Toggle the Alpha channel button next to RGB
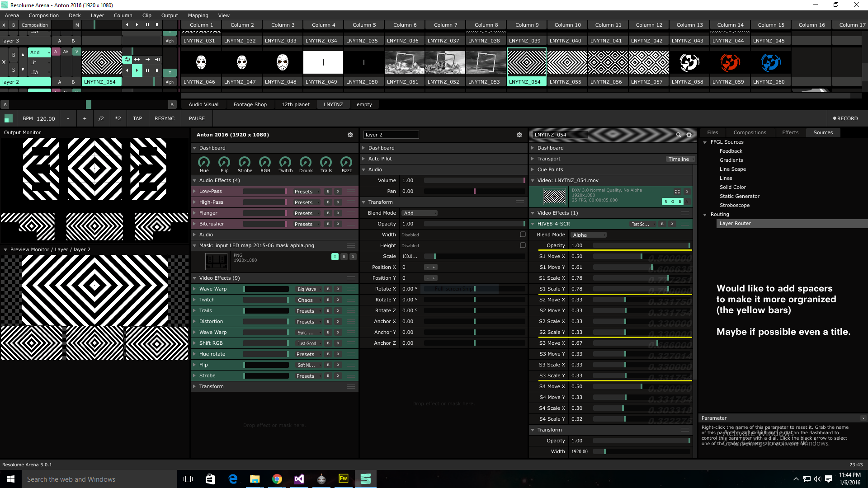 (687, 202)
